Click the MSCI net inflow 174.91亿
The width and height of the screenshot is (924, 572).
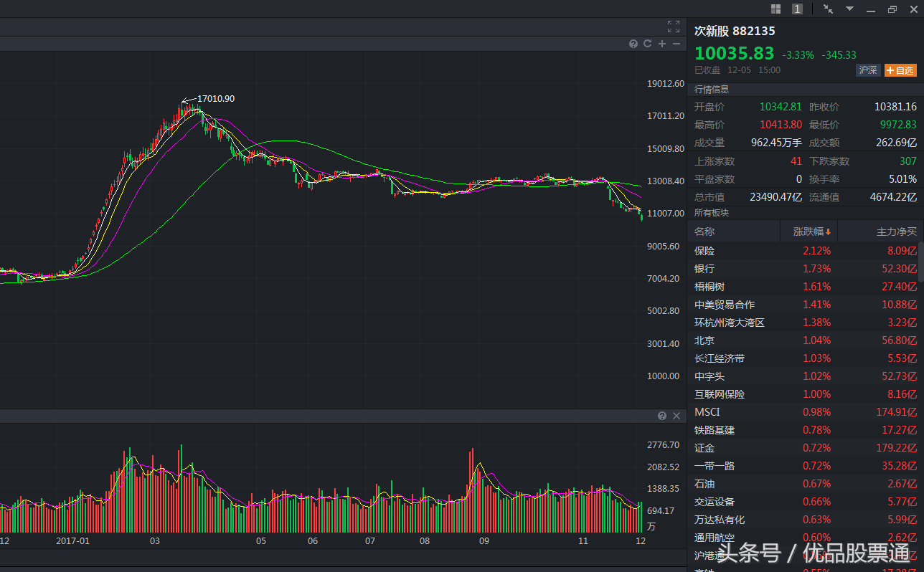[897, 412]
